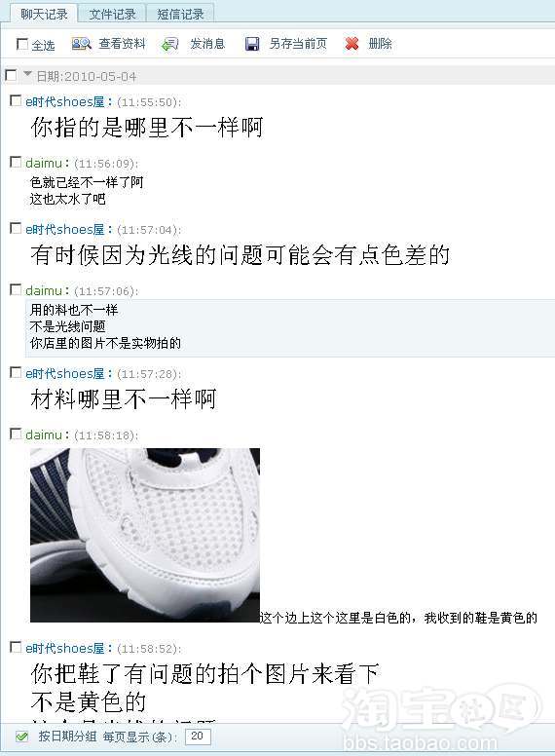
Task: Collapse the 日期:2010-05-04 group arrow
Action: coord(27,74)
